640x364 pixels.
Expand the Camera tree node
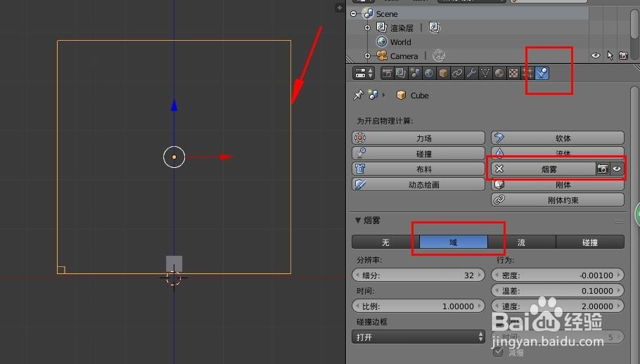367,56
